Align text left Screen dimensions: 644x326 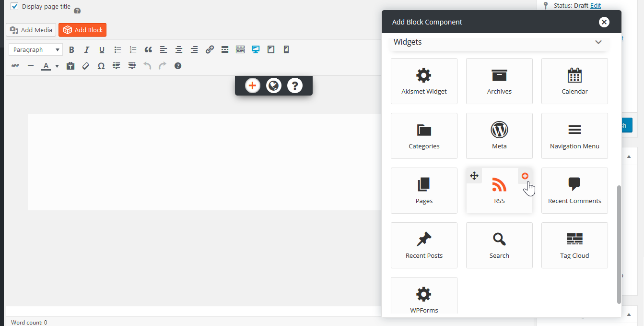click(164, 49)
